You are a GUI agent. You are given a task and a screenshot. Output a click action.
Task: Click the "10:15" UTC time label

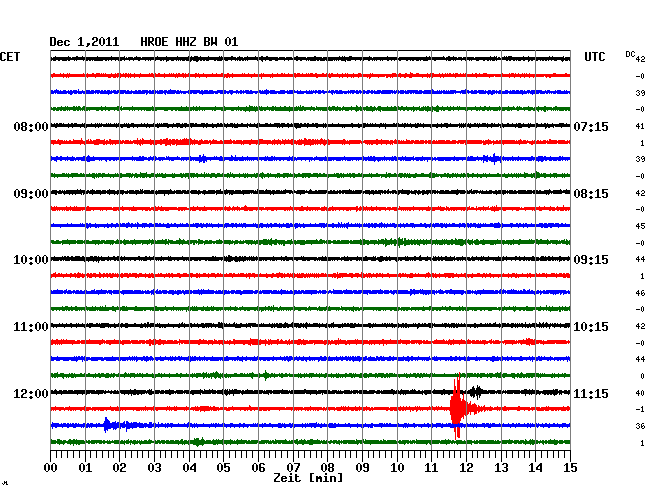[x=591, y=327]
